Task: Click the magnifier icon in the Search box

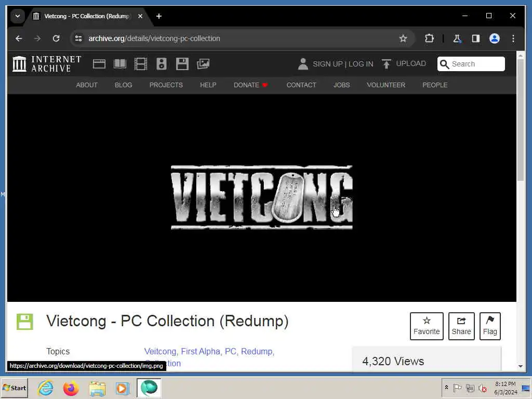Action: (x=445, y=64)
